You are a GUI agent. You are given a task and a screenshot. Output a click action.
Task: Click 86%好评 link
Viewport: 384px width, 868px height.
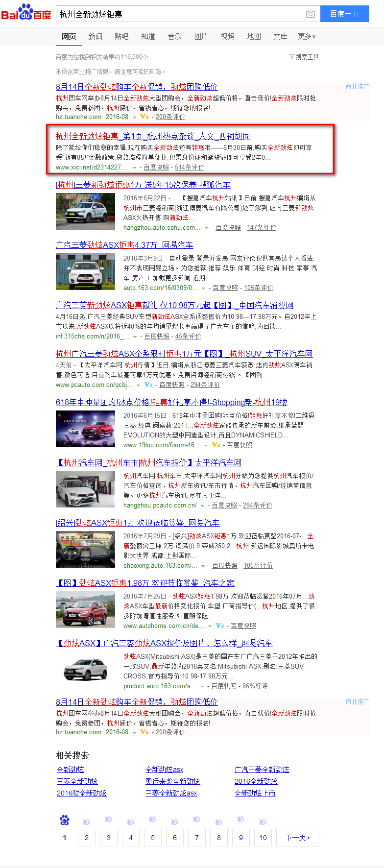coord(255,686)
